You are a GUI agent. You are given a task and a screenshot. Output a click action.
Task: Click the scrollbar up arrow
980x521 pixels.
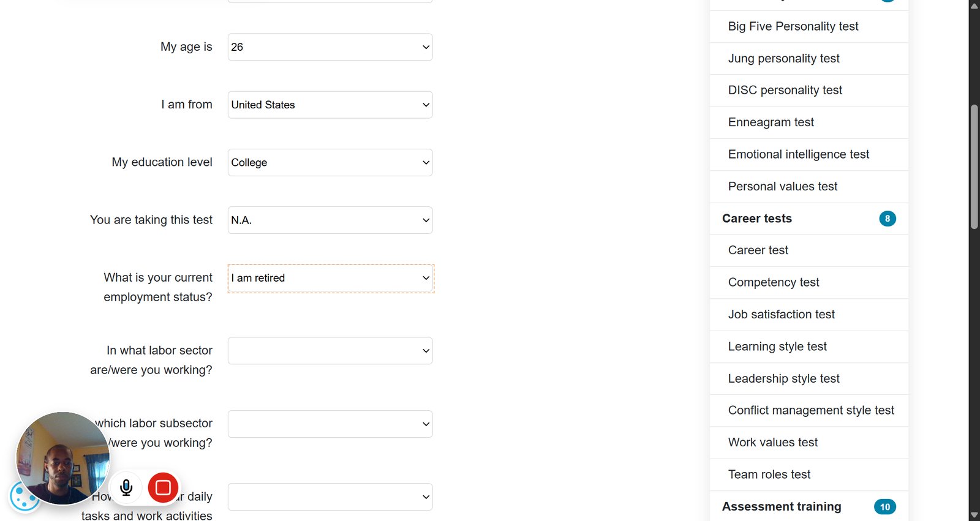click(x=974, y=6)
